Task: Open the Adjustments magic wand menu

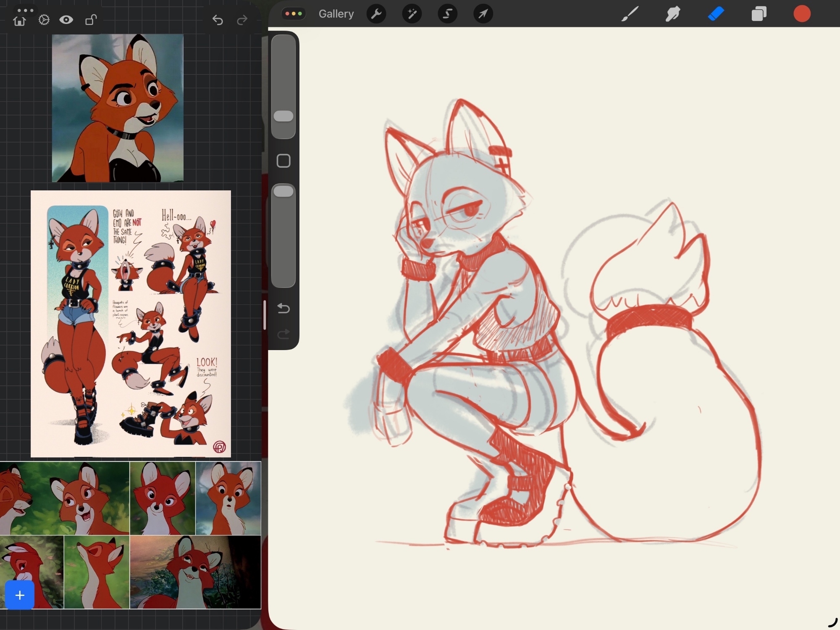Action: point(412,14)
